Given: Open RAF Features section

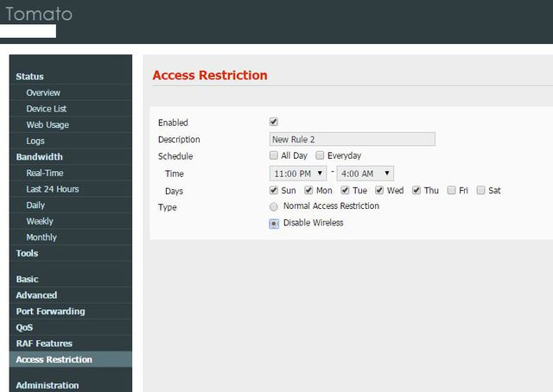Looking at the screenshot, I should tap(44, 344).
